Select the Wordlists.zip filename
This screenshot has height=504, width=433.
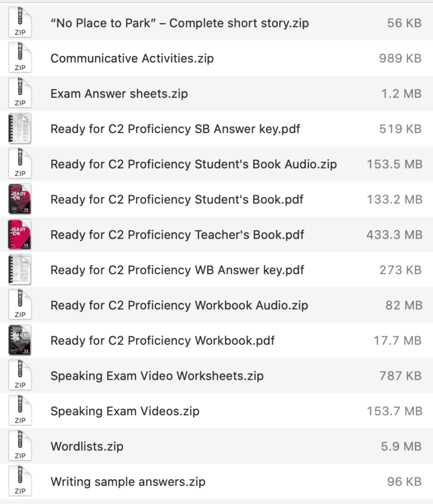(86, 446)
